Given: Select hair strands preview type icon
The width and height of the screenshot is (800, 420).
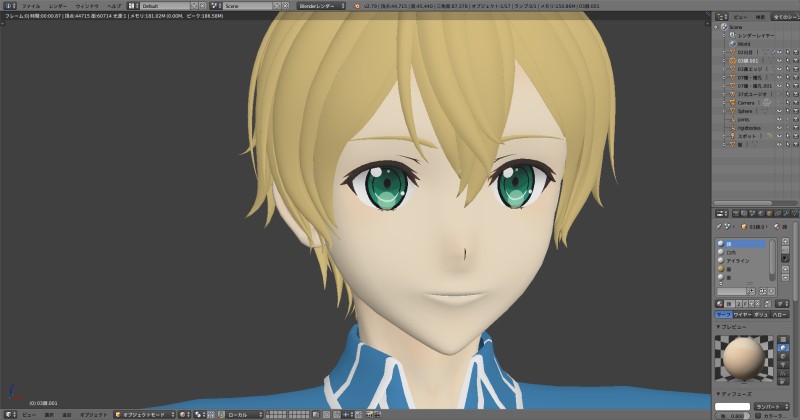Looking at the screenshot, I should coord(783,373).
